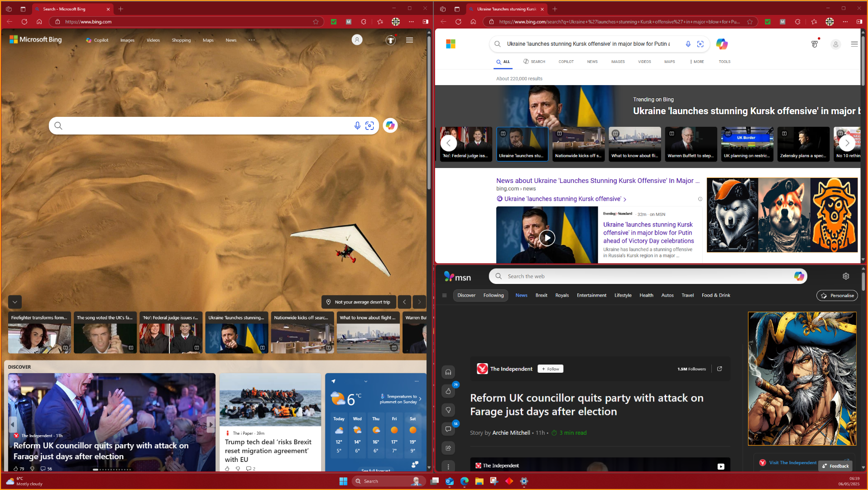The width and height of the screenshot is (868, 490).
Task: Open weather card options ellipsis
Action: [x=417, y=381]
